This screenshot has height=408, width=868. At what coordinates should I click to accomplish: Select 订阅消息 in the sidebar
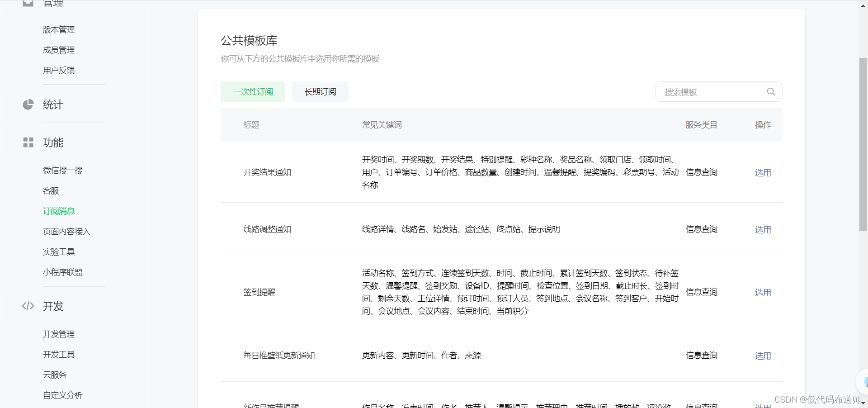(x=59, y=211)
